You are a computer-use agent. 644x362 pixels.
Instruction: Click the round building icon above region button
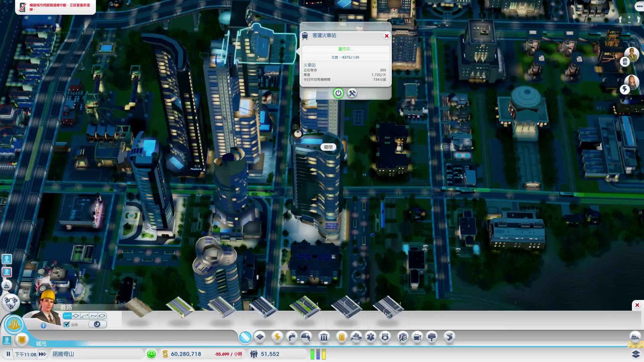[x=7, y=285]
